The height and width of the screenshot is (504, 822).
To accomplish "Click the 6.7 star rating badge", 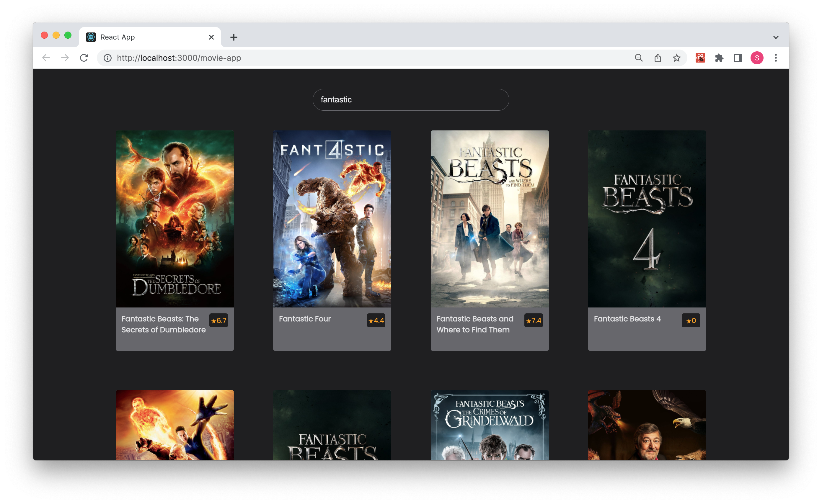I will [x=218, y=320].
